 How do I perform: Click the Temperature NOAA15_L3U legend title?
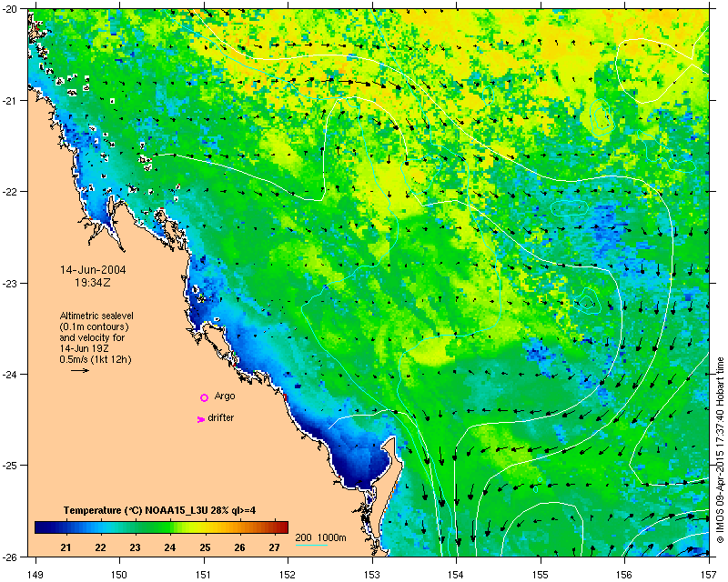(159, 510)
